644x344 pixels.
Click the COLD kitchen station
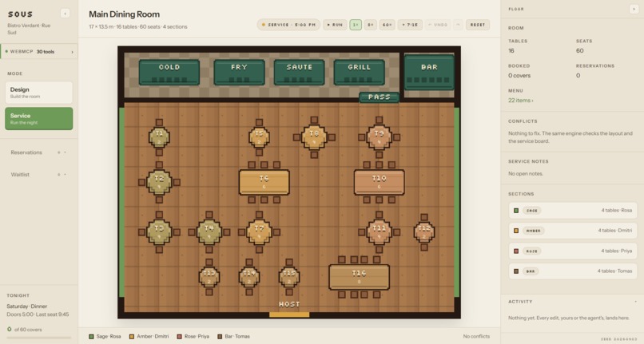pos(169,73)
